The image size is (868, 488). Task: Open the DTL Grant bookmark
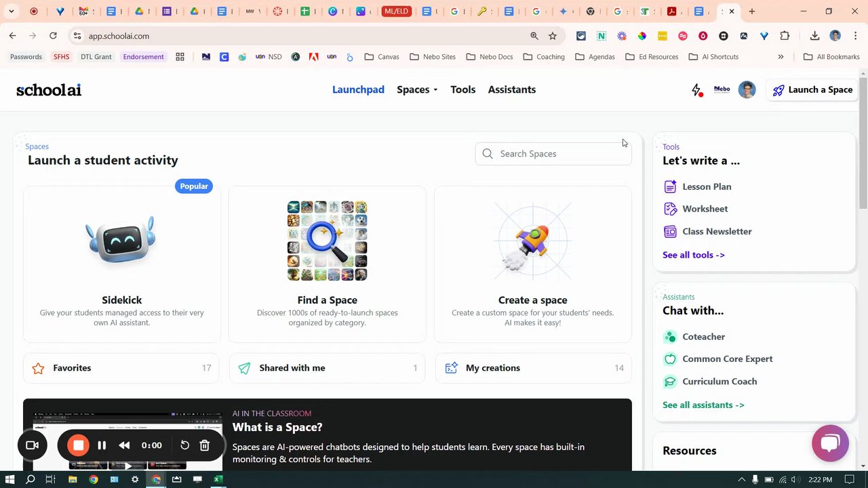click(x=96, y=57)
